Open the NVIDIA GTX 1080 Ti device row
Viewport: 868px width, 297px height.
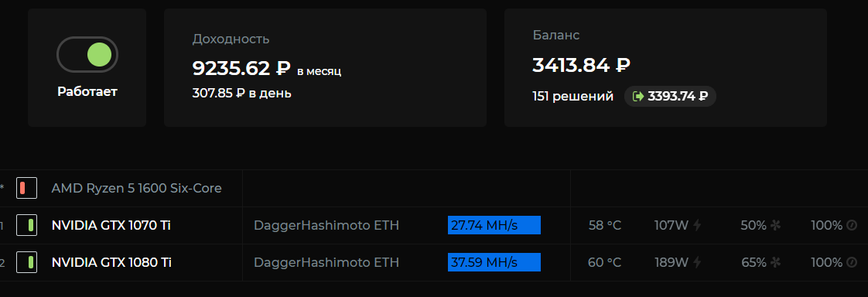click(434, 262)
